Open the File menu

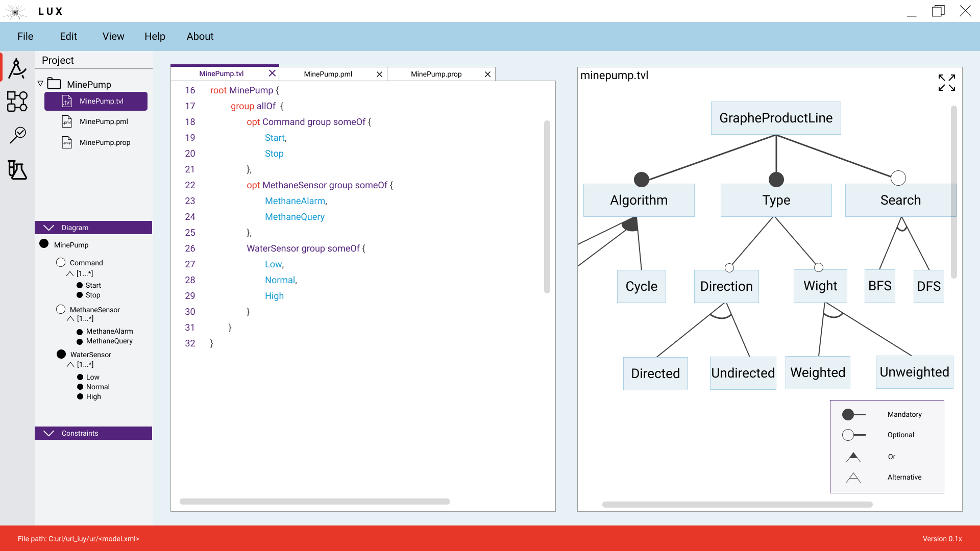point(25,36)
